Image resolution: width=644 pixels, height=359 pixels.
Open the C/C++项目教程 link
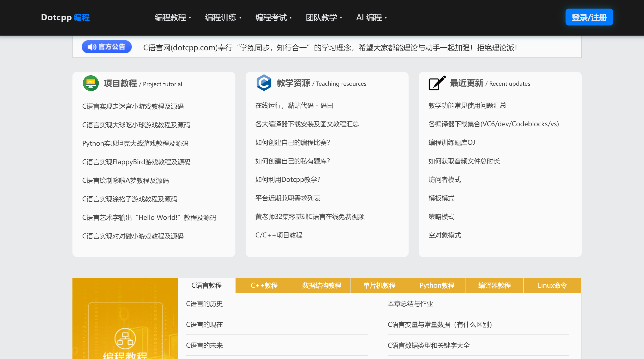(279, 235)
